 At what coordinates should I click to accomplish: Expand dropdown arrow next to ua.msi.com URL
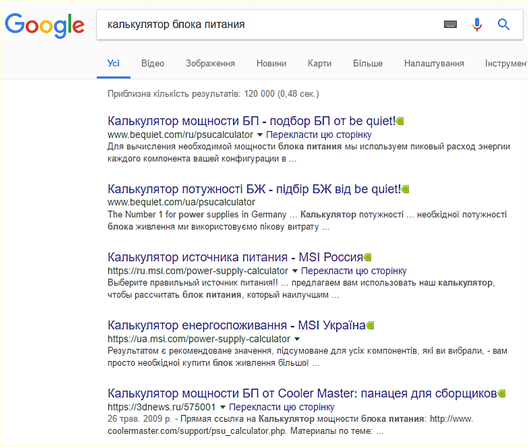click(297, 339)
